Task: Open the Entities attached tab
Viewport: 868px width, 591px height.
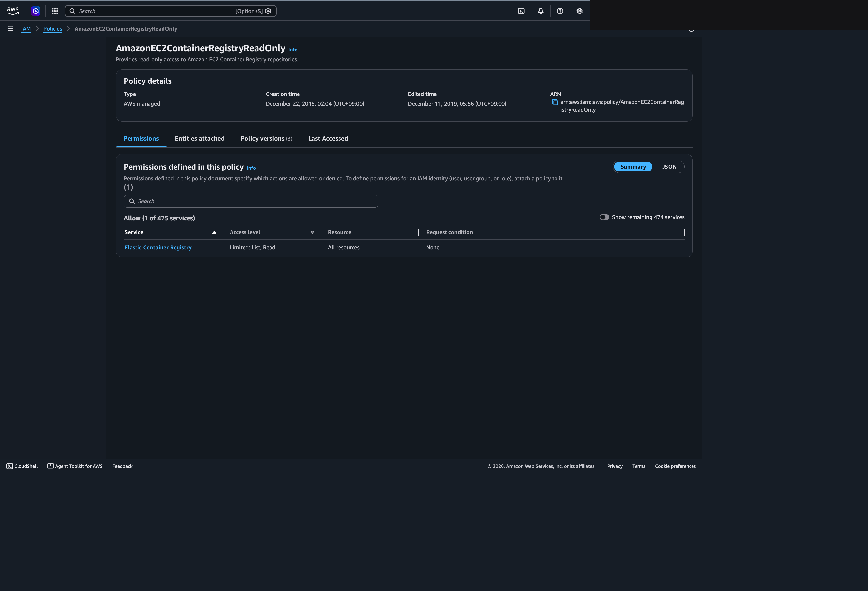Action: (200, 138)
